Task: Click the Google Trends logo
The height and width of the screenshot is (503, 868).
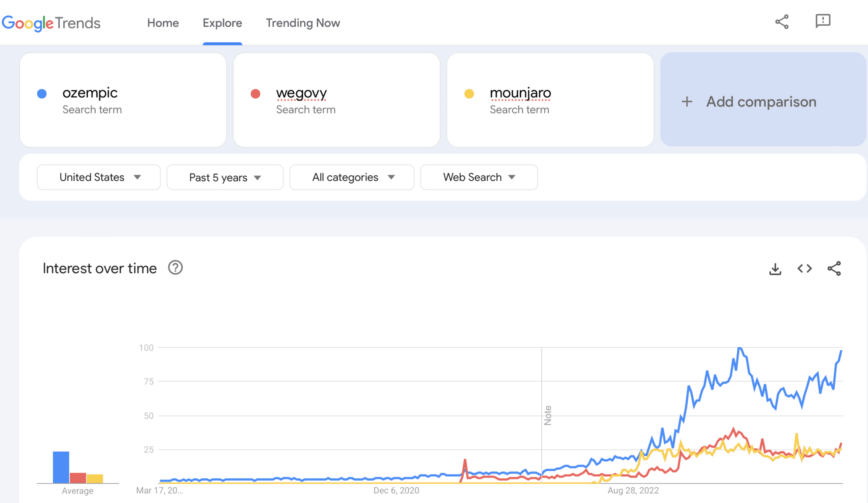Action: [x=51, y=23]
